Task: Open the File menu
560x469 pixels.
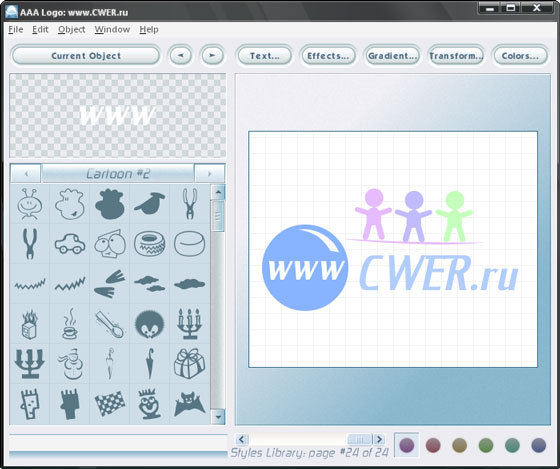Action: point(16,29)
